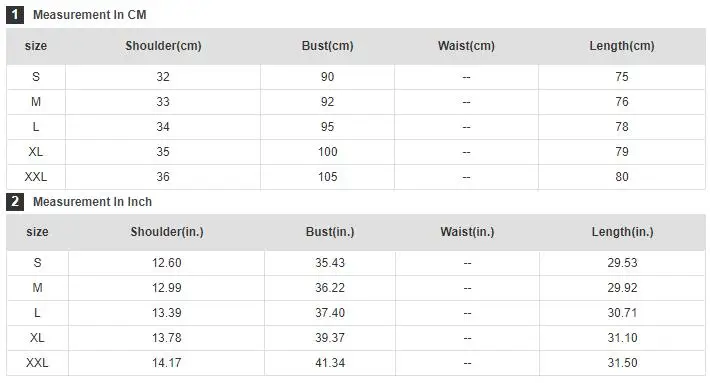710x383 pixels.
Task: Click the Bust(cm) column header
Action: point(327,46)
